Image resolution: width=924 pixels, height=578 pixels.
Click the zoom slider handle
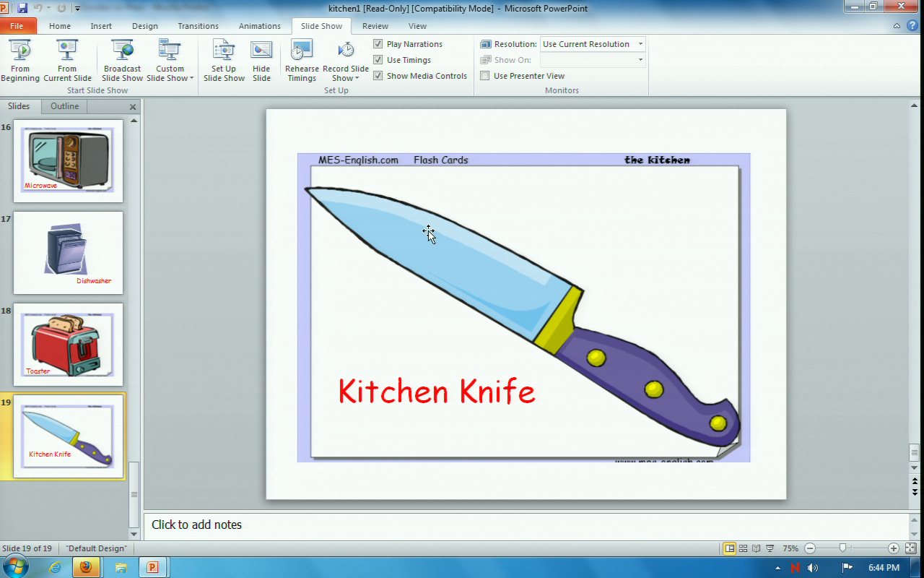pos(842,548)
